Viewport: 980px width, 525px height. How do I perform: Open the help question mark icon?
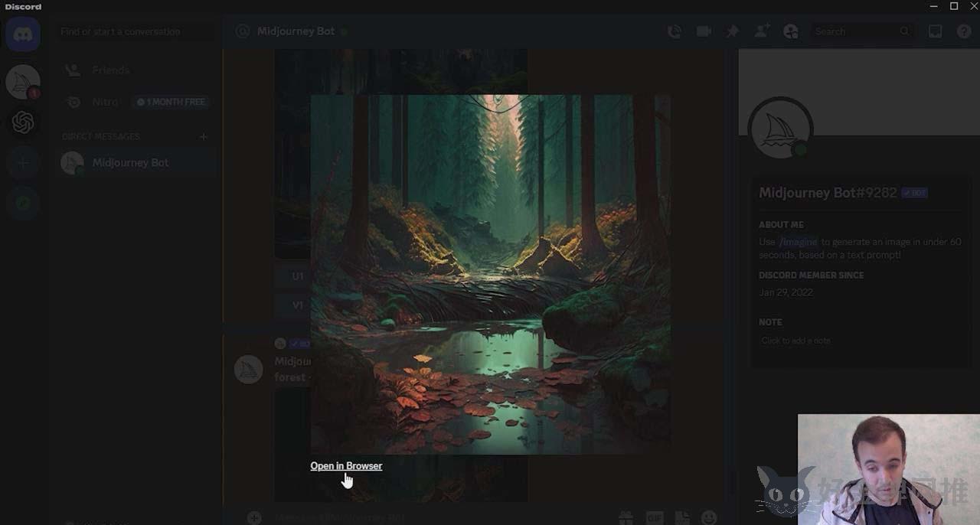(964, 31)
